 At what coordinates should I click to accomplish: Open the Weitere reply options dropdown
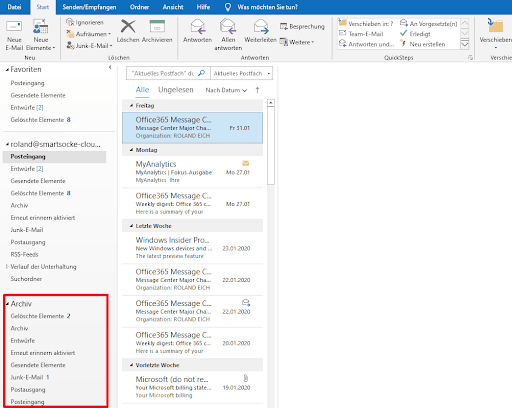(x=297, y=42)
